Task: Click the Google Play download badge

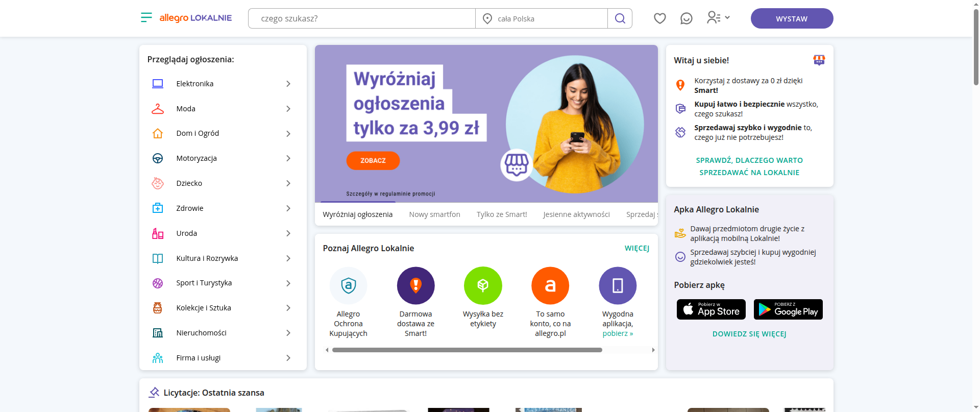Action: [x=788, y=309]
